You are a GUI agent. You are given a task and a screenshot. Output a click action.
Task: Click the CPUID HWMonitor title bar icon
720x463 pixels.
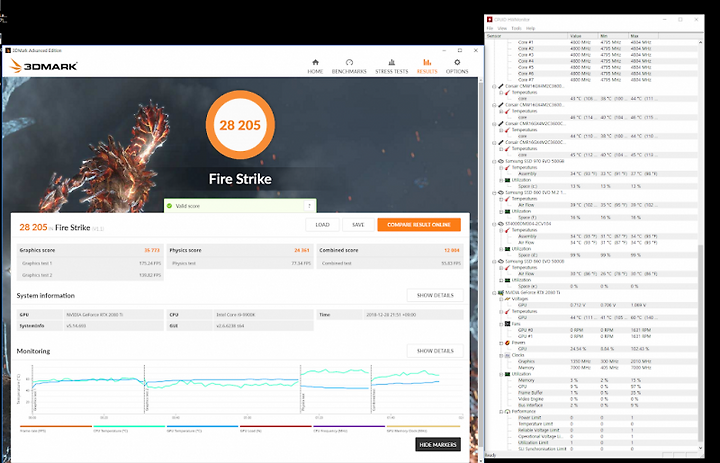pyautogui.click(x=489, y=19)
